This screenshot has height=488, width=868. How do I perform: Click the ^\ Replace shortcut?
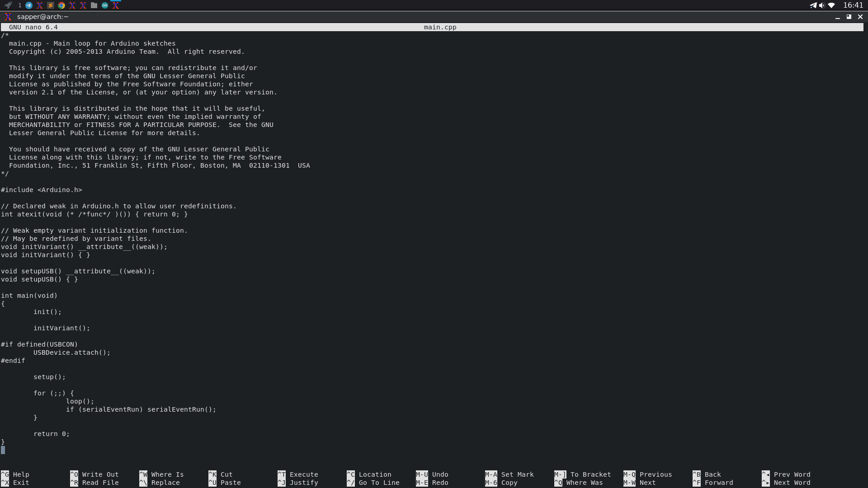(160, 483)
